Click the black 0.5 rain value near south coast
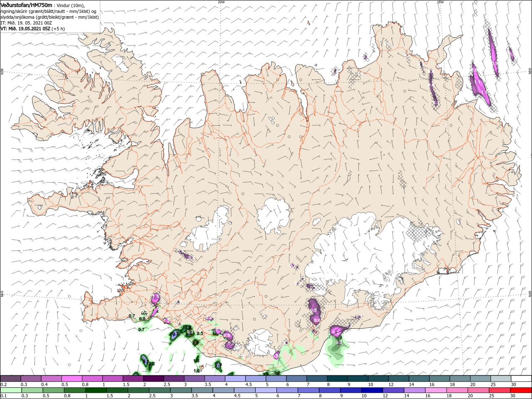Screen dimensions: 532x399 pyautogui.click(x=200, y=333)
